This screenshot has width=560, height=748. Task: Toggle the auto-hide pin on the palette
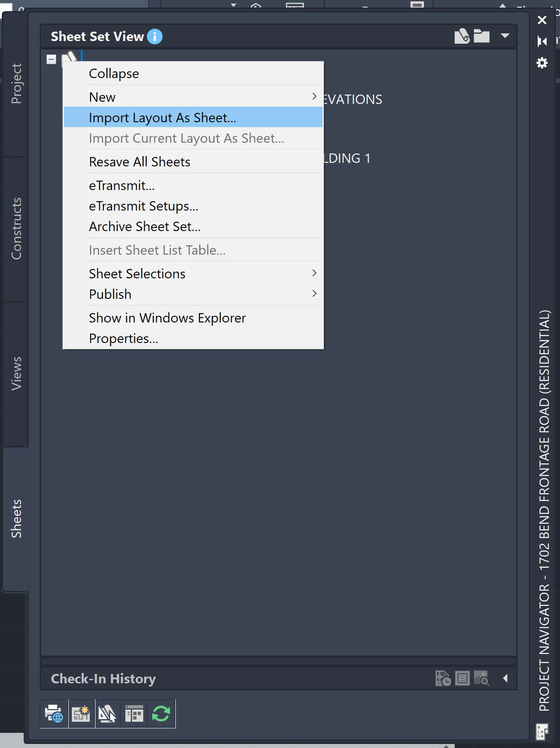[x=541, y=41]
